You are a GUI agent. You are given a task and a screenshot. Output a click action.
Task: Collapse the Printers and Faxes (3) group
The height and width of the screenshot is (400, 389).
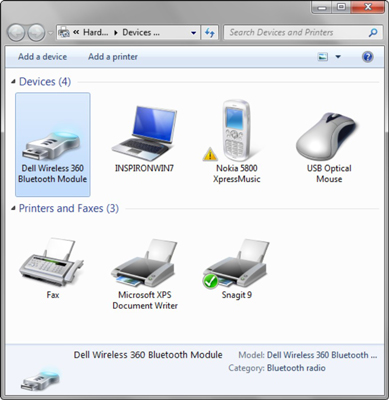(13, 208)
